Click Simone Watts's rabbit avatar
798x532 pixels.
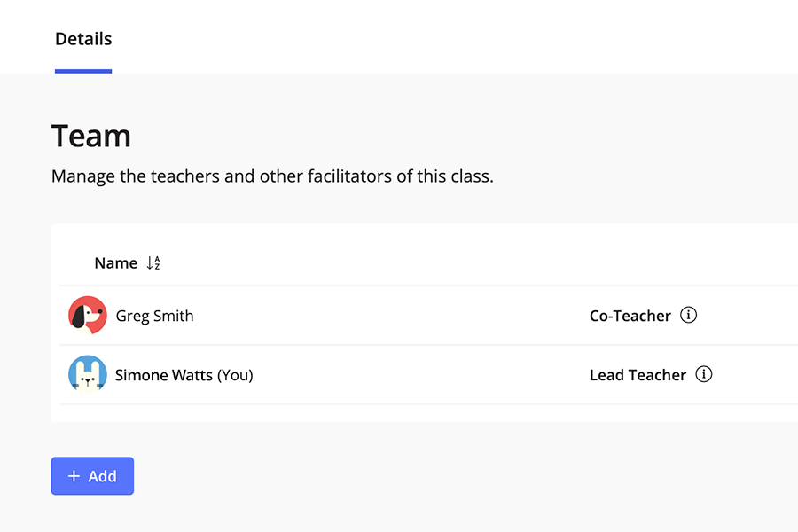[88, 375]
